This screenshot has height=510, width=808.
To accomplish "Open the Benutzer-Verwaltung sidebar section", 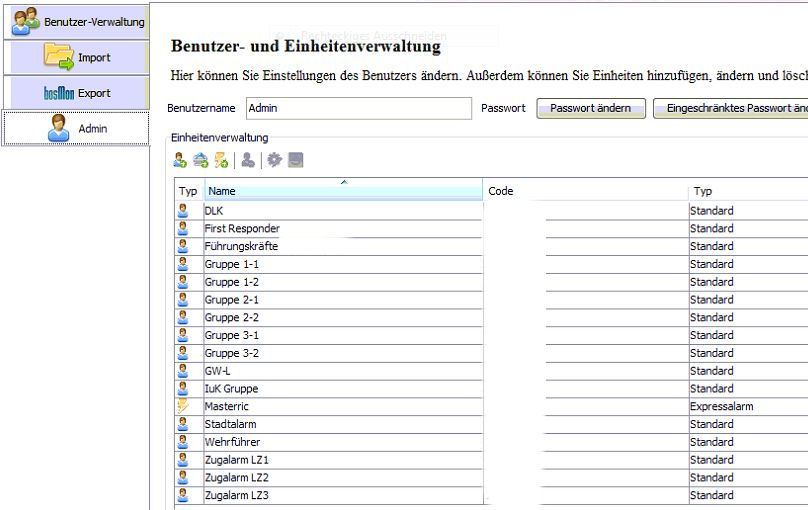I will 76,21.
